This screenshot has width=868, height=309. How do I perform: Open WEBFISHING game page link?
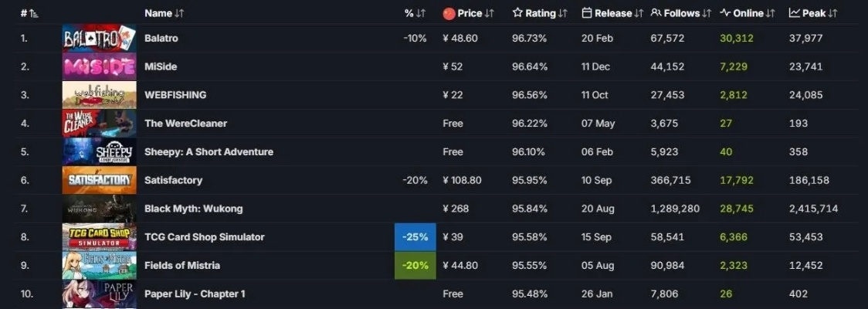pyautogui.click(x=175, y=95)
